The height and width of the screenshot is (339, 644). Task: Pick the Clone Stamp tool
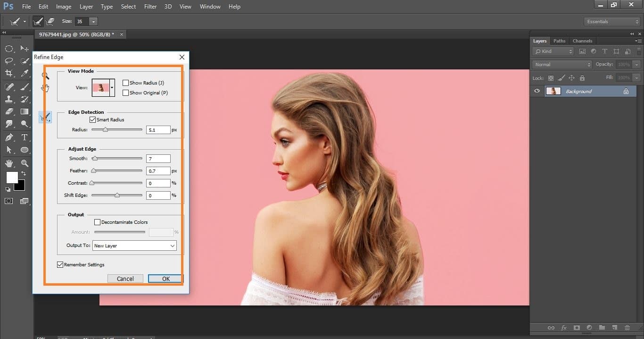9,99
